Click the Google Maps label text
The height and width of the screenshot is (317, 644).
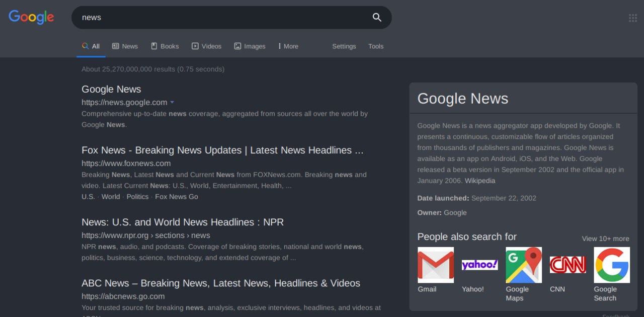[517, 294]
